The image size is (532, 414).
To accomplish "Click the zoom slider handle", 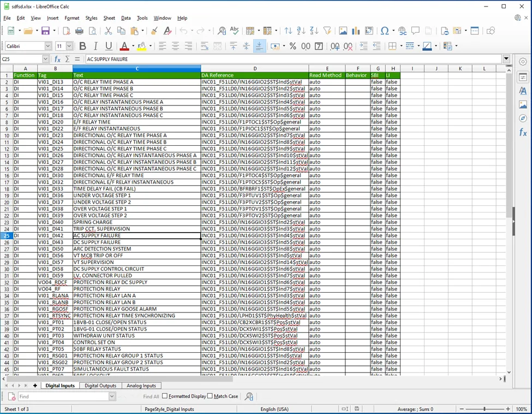I will pyautogui.click(x=485, y=409).
